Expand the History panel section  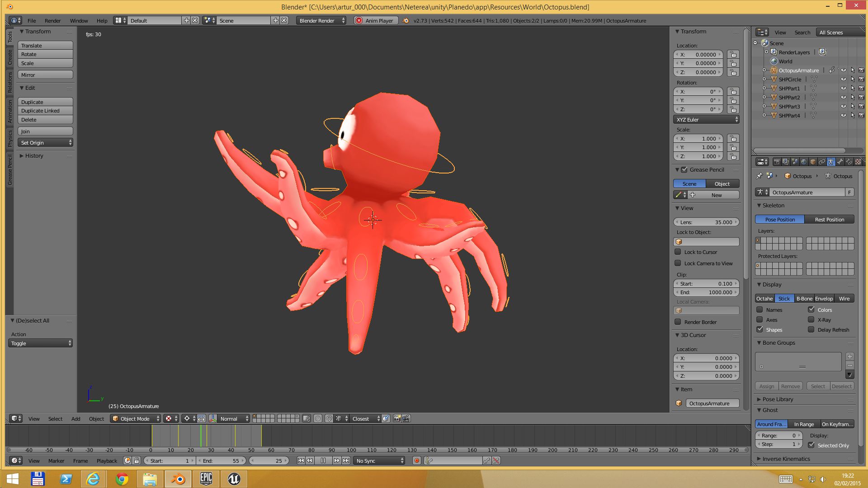pos(22,155)
